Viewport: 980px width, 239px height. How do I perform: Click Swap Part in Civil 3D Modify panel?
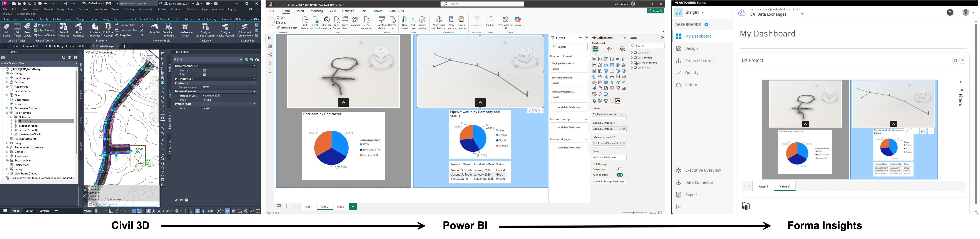(x=123, y=35)
